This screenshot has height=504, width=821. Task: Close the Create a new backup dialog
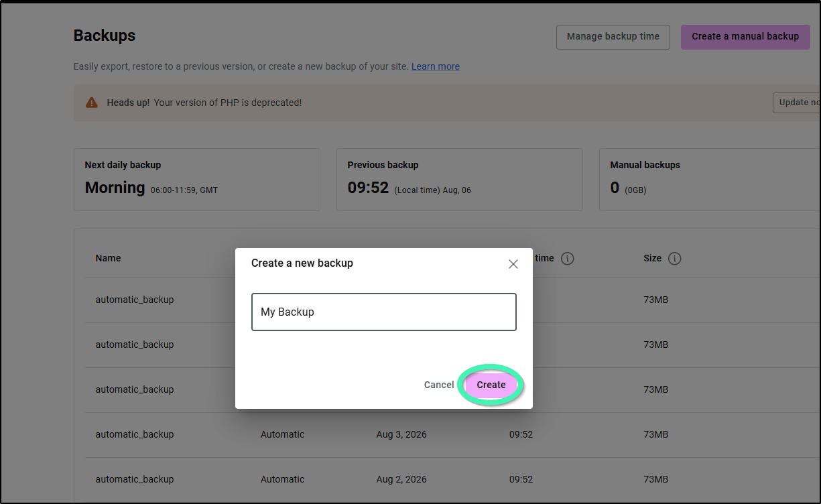[x=513, y=264]
